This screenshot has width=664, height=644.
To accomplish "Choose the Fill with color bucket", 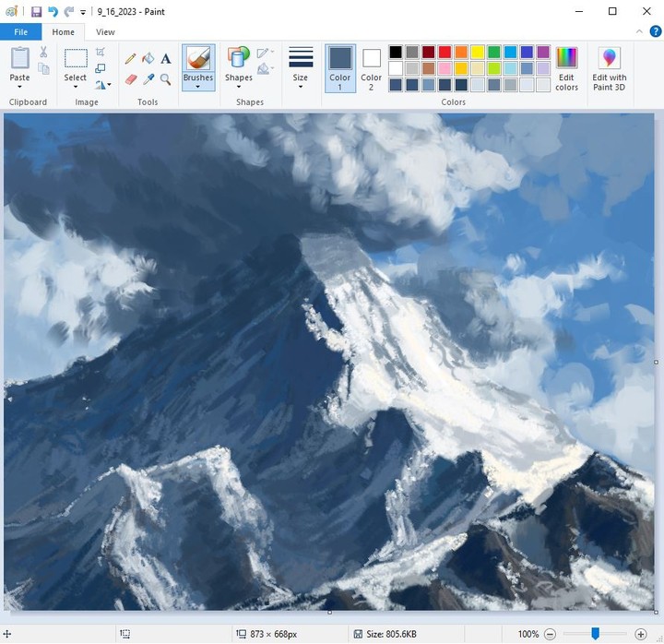I will [x=148, y=58].
